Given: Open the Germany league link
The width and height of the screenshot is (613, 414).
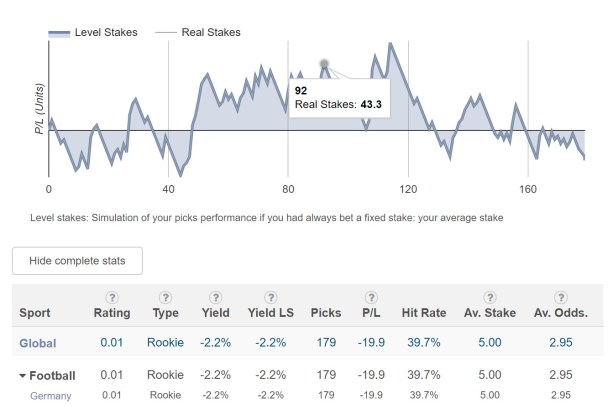Looking at the screenshot, I should point(50,396).
